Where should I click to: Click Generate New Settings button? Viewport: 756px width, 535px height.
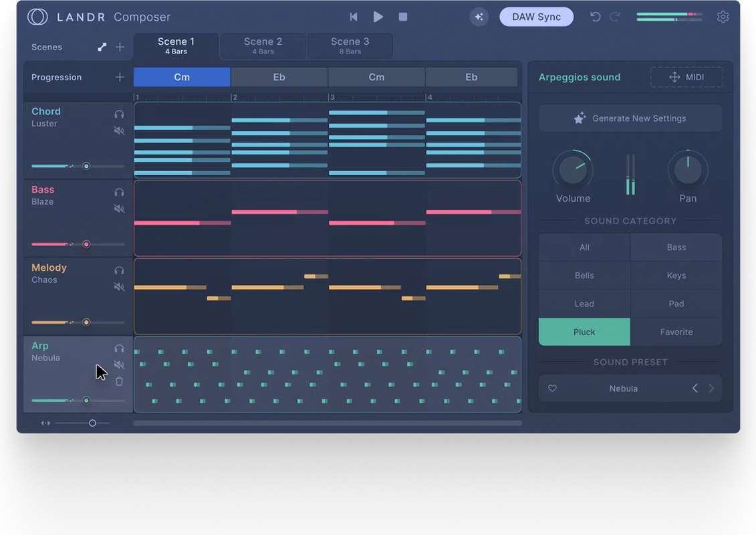point(630,118)
